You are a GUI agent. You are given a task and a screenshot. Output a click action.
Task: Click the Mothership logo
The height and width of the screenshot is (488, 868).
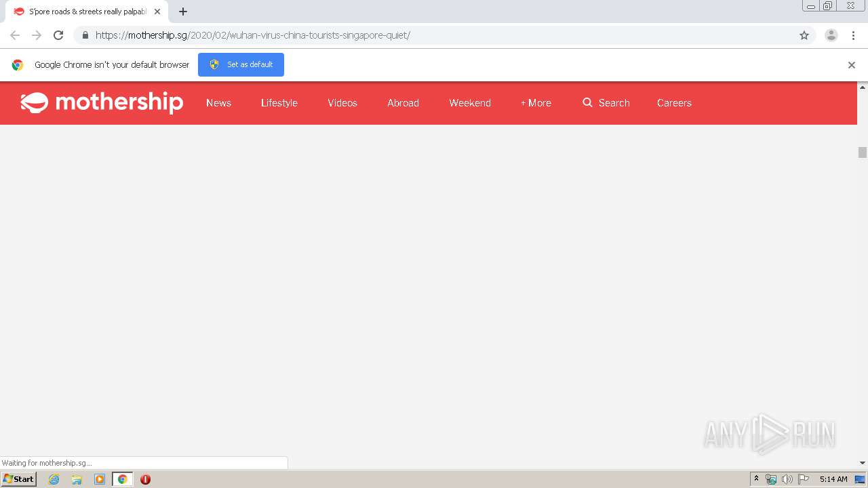(x=102, y=103)
